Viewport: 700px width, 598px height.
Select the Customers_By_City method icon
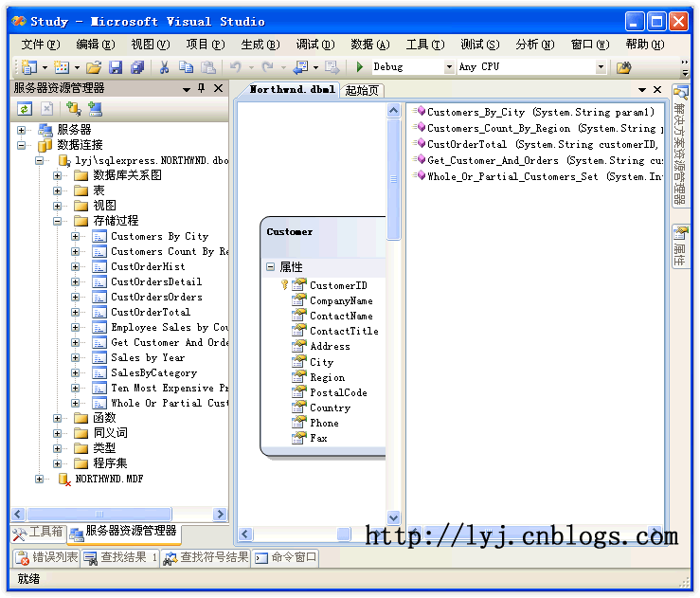(421, 111)
